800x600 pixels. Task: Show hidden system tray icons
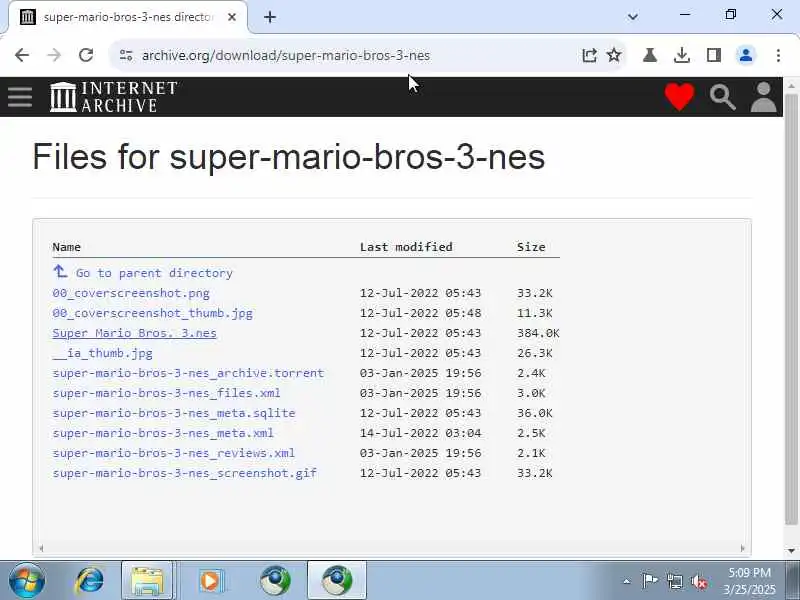627,581
